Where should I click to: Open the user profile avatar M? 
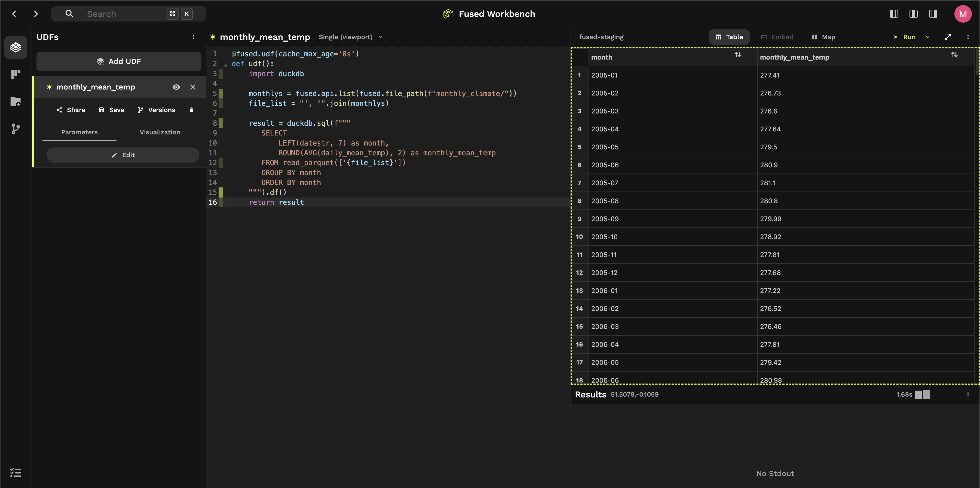pyautogui.click(x=963, y=14)
